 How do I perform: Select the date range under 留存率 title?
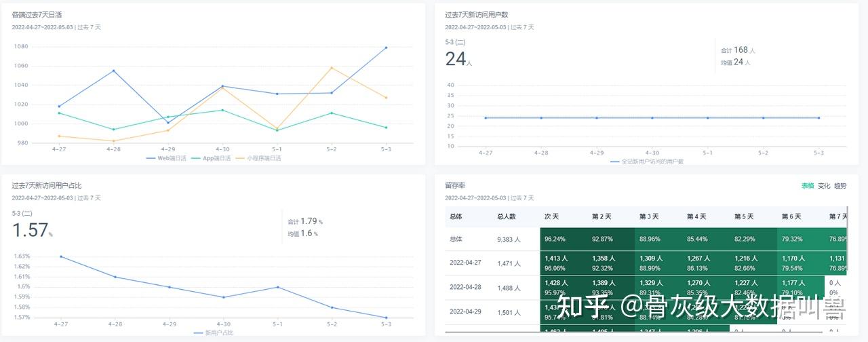point(490,198)
